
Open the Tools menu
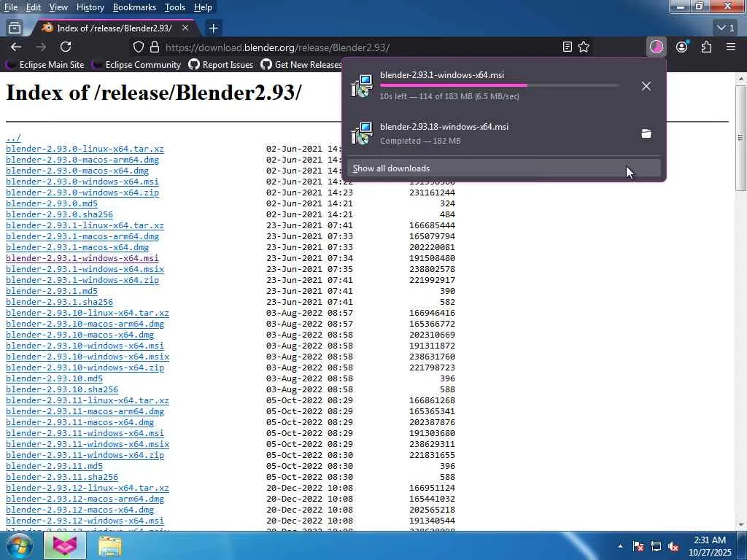[175, 7]
